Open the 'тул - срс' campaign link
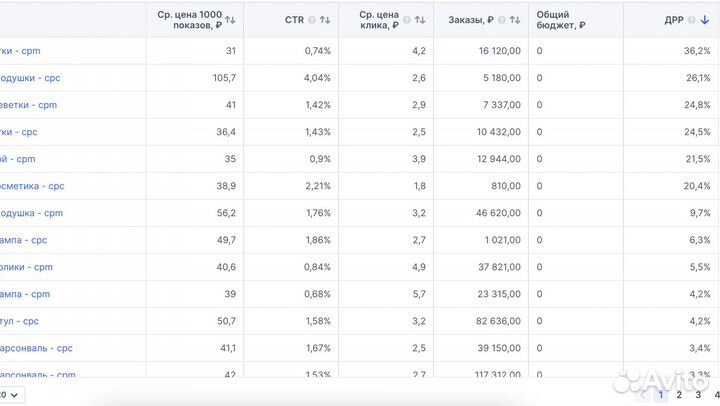The height and width of the screenshot is (406, 720). coord(20,321)
